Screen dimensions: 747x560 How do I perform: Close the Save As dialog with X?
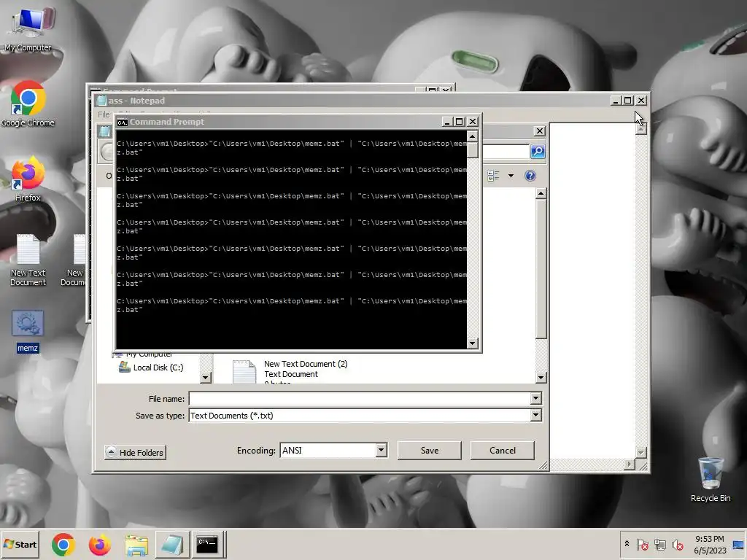(539, 131)
